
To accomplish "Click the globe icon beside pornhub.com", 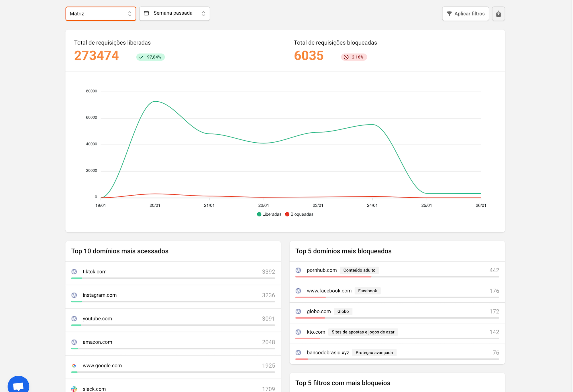I will pyautogui.click(x=298, y=270).
